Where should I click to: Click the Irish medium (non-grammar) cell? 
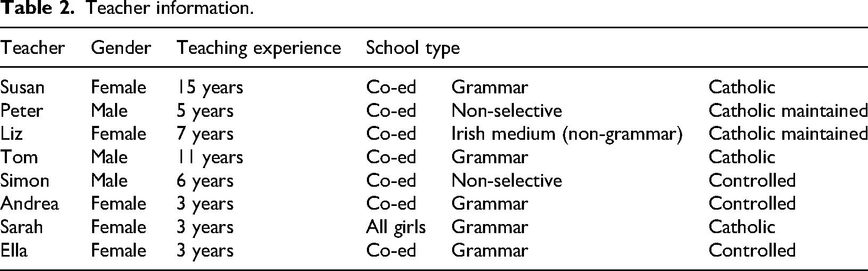click(567, 134)
